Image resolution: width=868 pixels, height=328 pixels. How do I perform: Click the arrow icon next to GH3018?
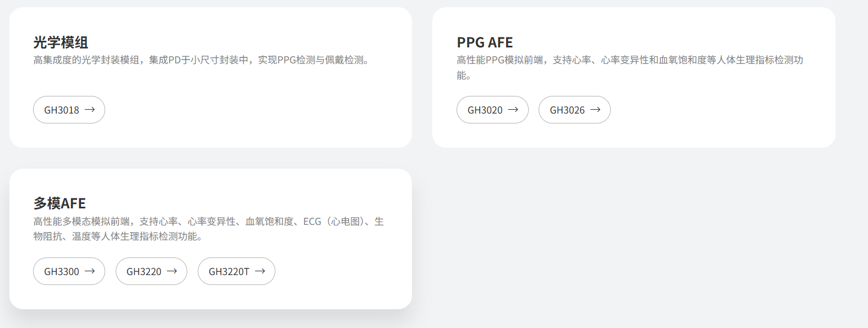[x=90, y=110]
